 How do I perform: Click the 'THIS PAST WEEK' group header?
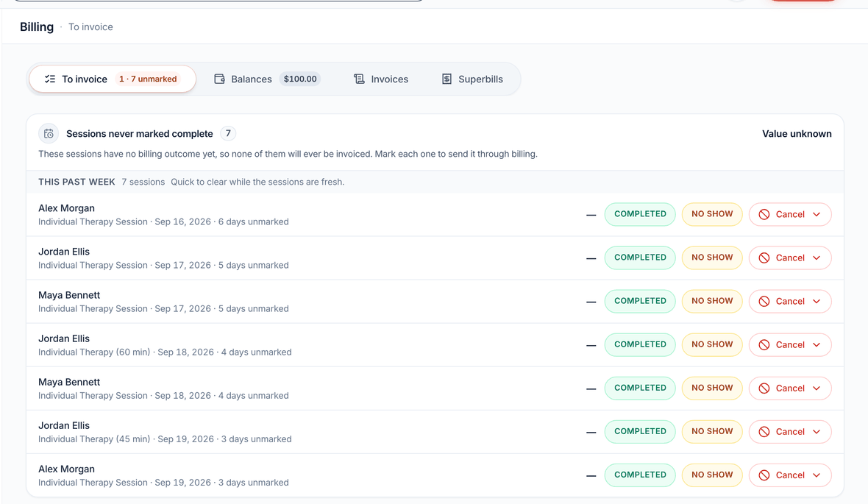[77, 182]
